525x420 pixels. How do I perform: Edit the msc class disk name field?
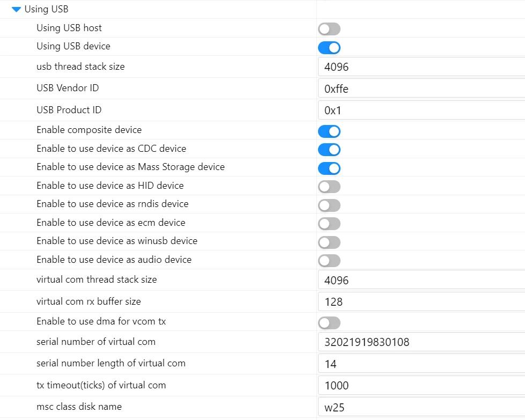pyautogui.click(x=421, y=408)
